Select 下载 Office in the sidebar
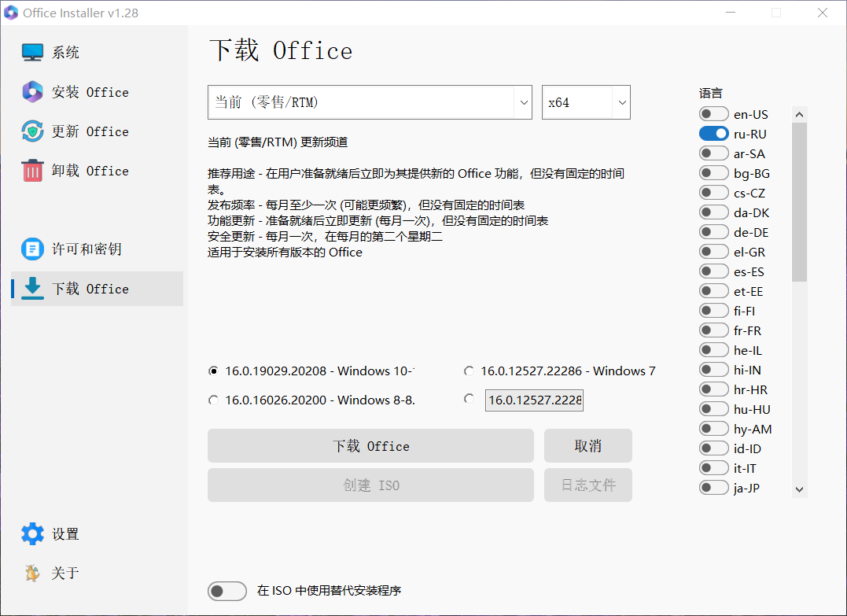 coord(98,289)
